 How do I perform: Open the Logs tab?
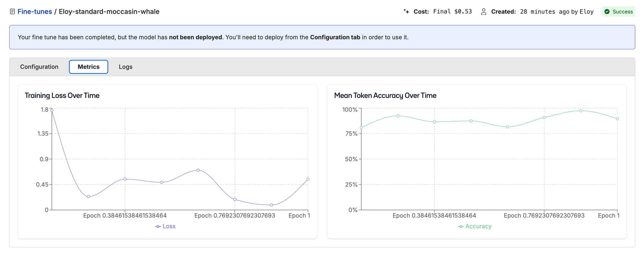(x=126, y=67)
